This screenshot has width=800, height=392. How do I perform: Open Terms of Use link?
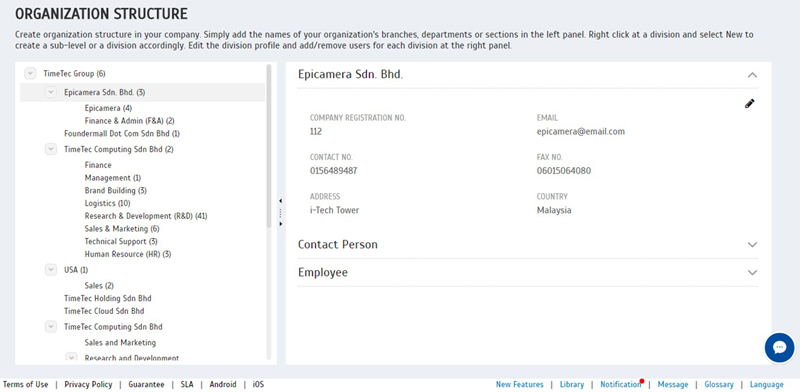pyautogui.click(x=26, y=384)
